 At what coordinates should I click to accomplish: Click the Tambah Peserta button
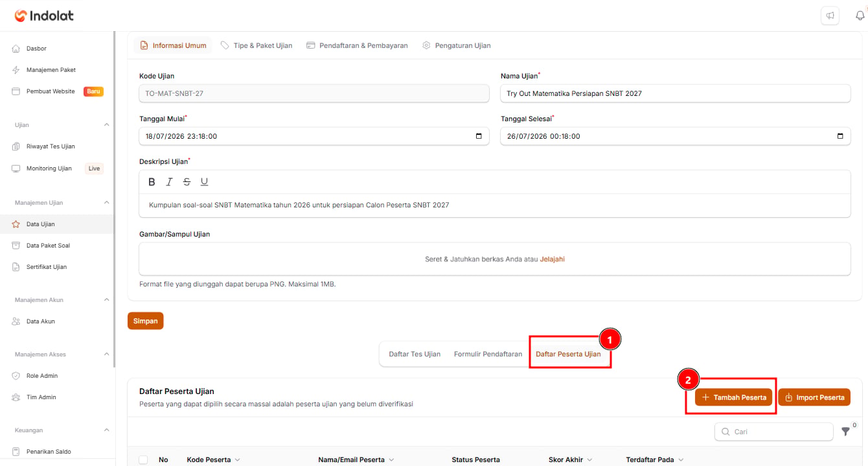coord(734,397)
